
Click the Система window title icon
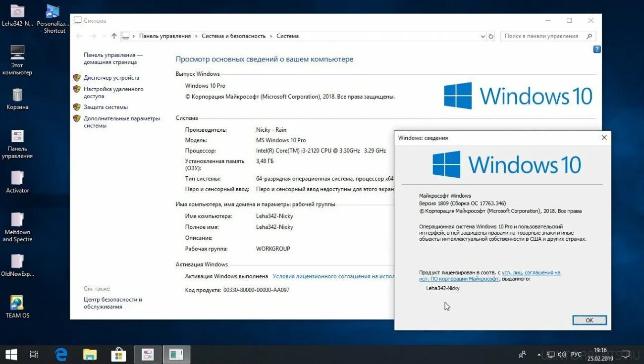click(77, 20)
